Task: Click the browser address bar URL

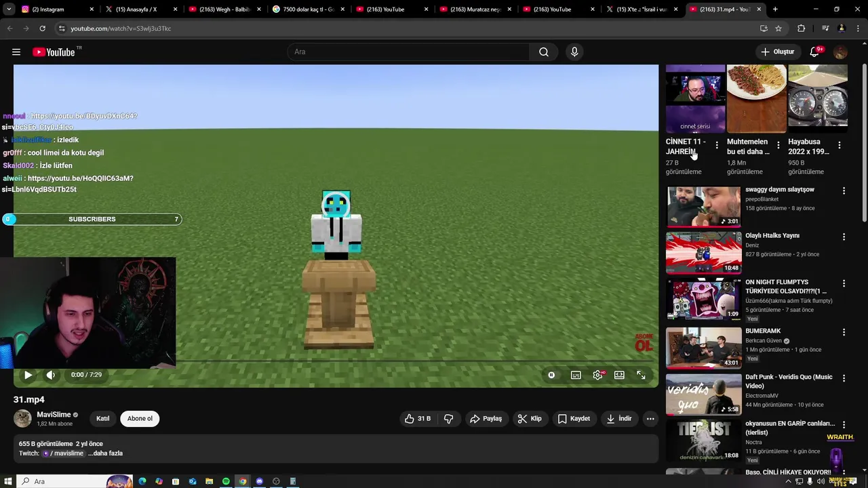Action: coord(121,28)
